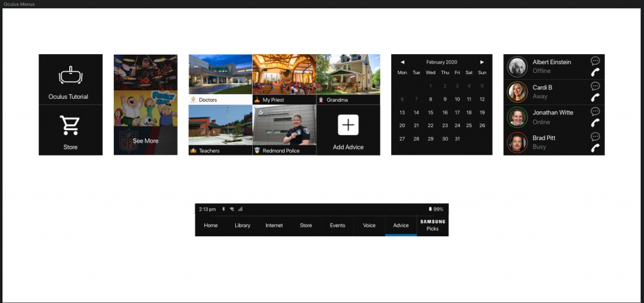Open the Samsung Picks tab
The image size is (644, 303).
point(433,226)
